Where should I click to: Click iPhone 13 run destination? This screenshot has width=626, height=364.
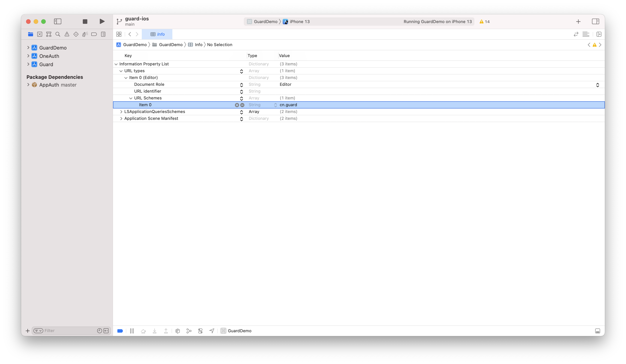(299, 22)
